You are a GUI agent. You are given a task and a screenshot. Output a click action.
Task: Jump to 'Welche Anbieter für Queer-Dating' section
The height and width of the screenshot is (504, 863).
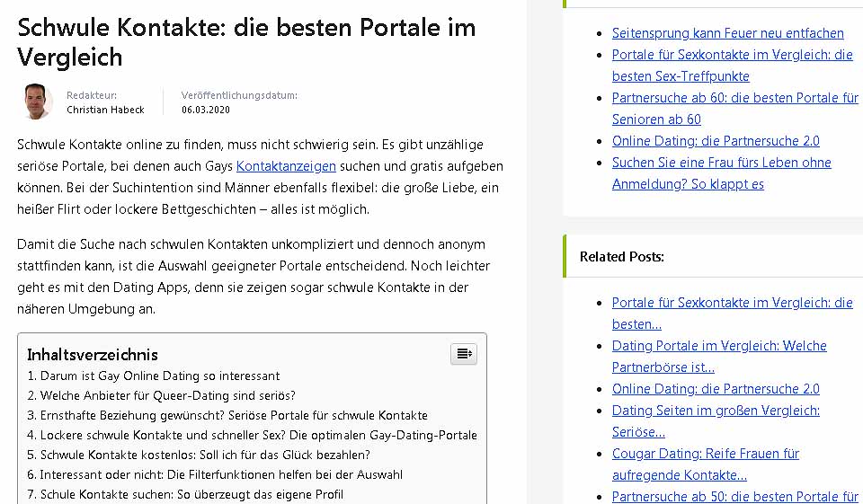tap(161, 395)
